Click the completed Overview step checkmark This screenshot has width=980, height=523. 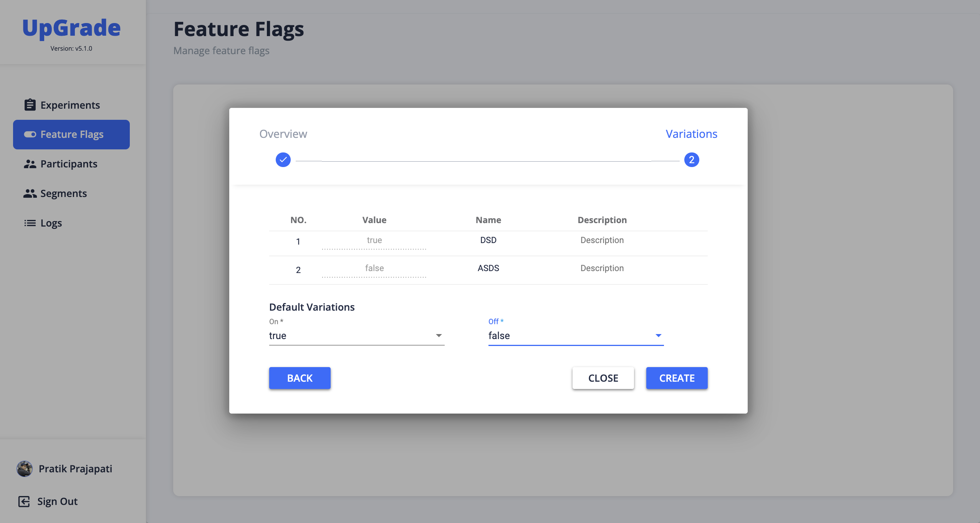coord(283,160)
